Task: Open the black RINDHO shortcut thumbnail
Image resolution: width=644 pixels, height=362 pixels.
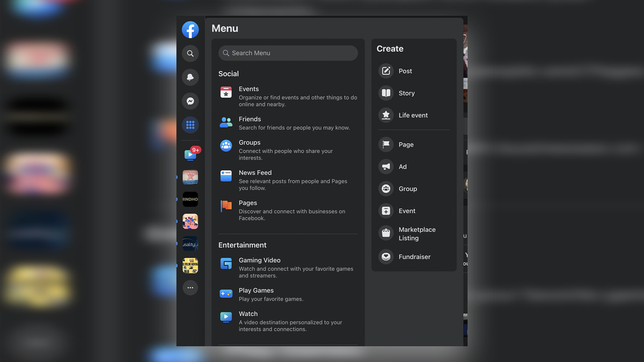Action: point(190,200)
